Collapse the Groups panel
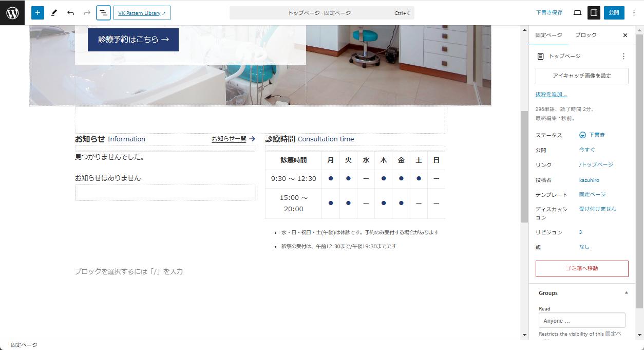The image size is (644, 350). tap(626, 293)
